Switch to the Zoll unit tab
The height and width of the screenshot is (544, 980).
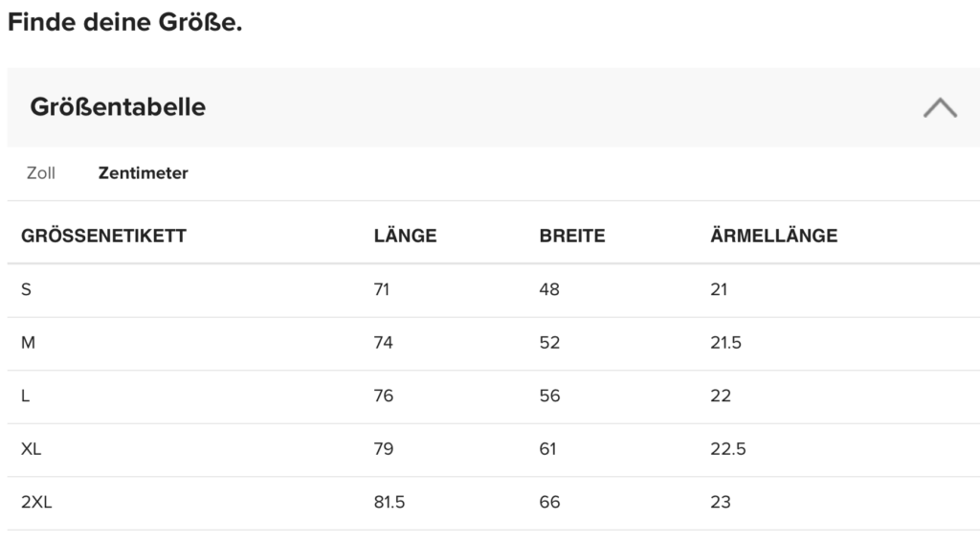[41, 173]
